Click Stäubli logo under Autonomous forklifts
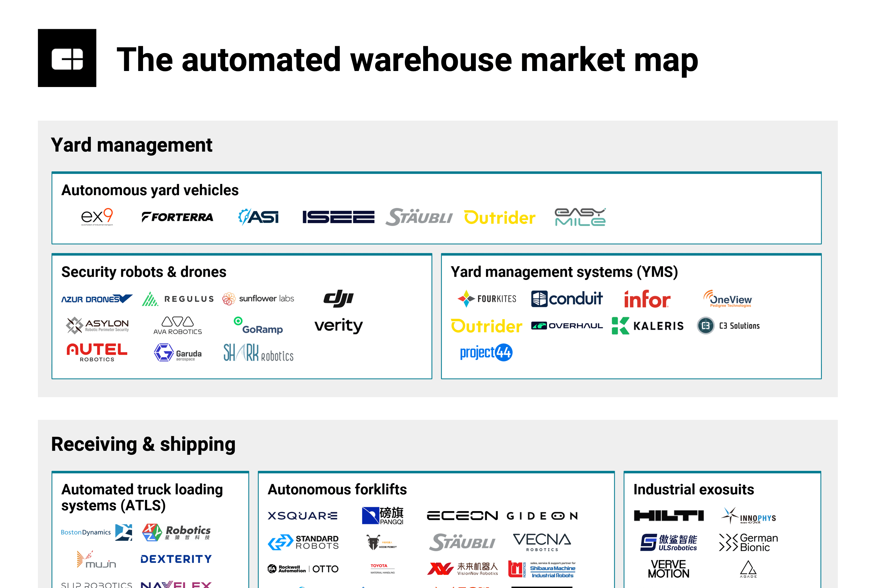The image size is (872, 588). coord(462,542)
